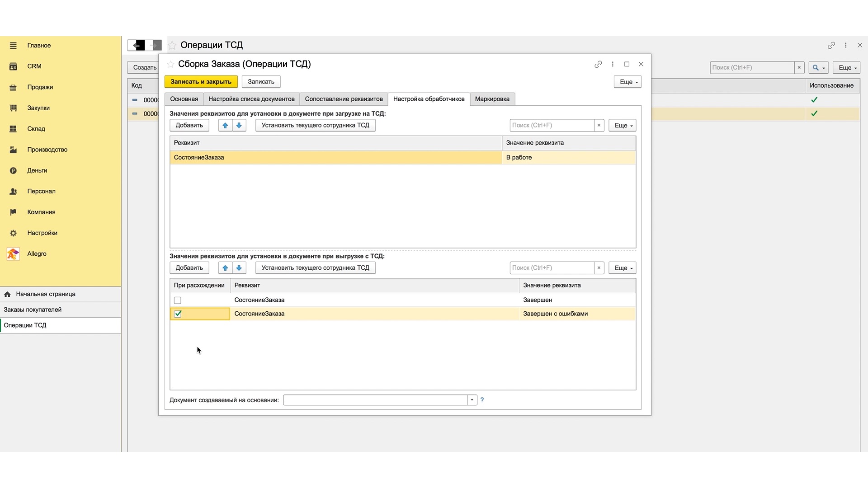This screenshot has height=488, width=868.
Task: Expand the dialog's top Еще menu
Action: coord(627,82)
